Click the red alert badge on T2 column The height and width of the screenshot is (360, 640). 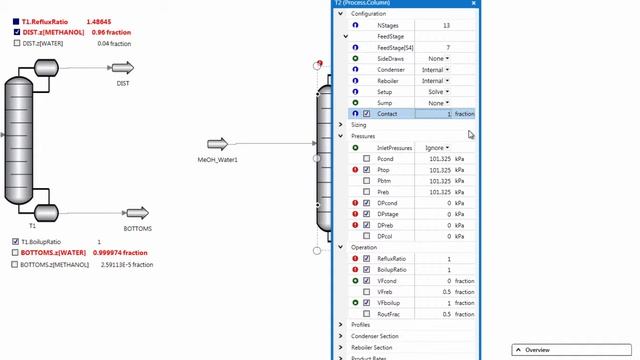[320, 63]
